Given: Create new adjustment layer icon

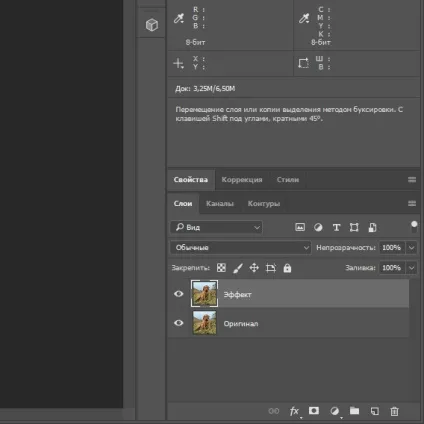Looking at the screenshot, I should click(334, 411).
